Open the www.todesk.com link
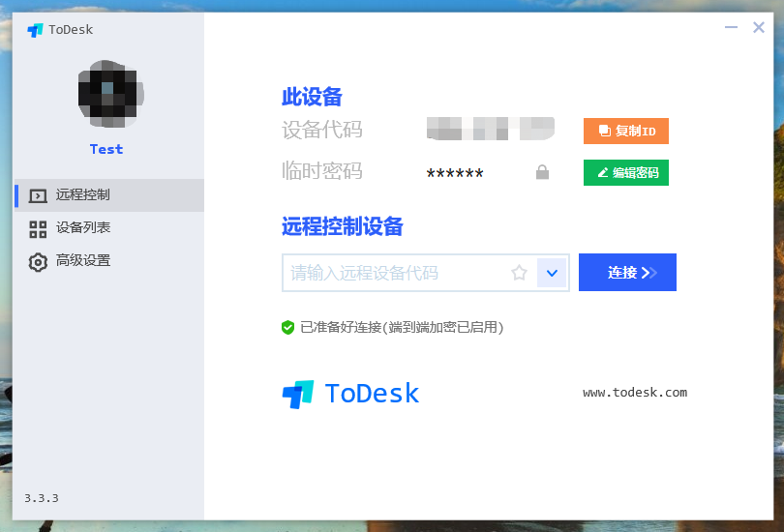Viewport: 784px width, 532px height. tap(635, 393)
